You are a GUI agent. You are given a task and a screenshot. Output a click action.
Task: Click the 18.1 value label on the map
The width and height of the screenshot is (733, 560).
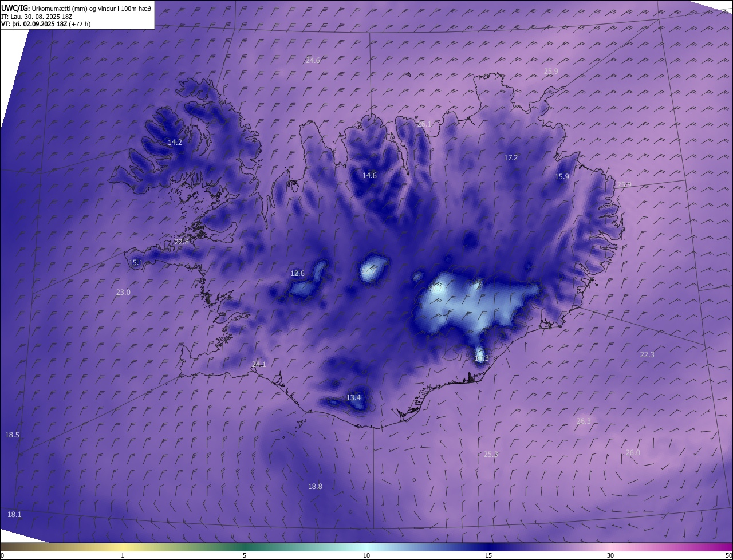(x=14, y=515)
